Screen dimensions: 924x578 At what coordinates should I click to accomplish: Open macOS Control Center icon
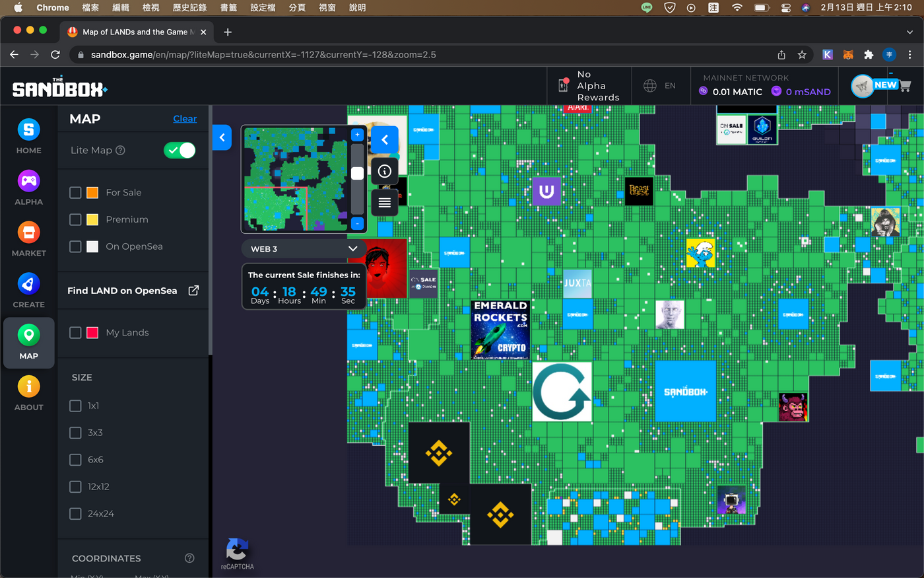pos(785,8)
